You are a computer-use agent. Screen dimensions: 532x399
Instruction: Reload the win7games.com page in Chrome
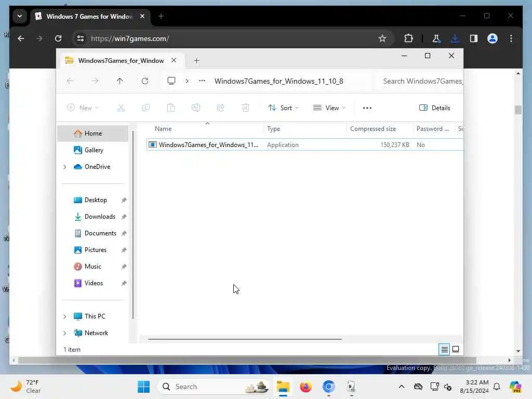tap(58, 38)
